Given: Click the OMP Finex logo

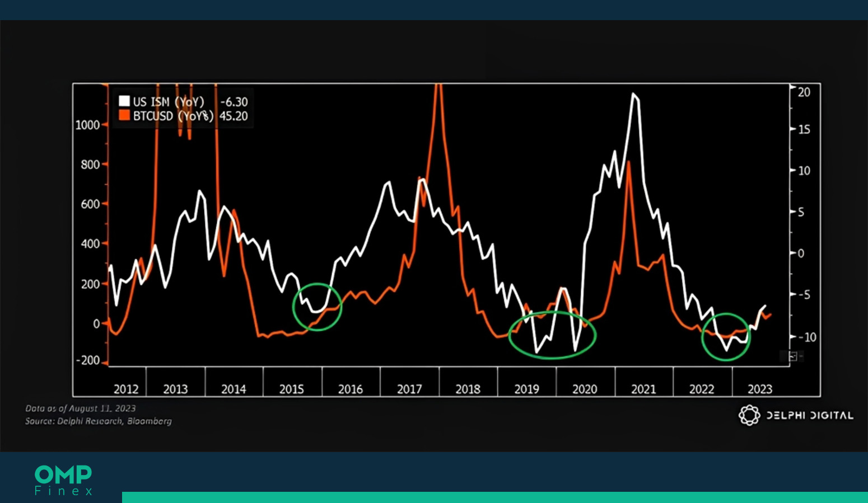Looking at the screenshot, I should click(63, 480).
